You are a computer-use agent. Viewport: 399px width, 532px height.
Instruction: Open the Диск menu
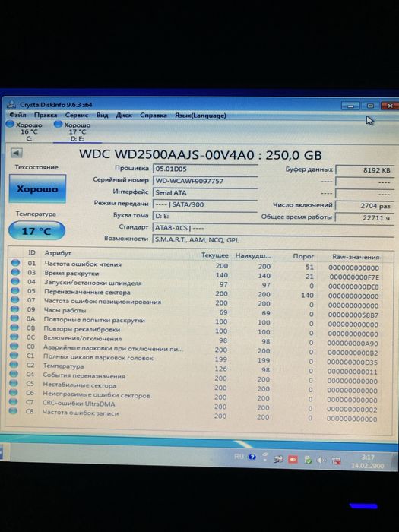click(124, 116)
